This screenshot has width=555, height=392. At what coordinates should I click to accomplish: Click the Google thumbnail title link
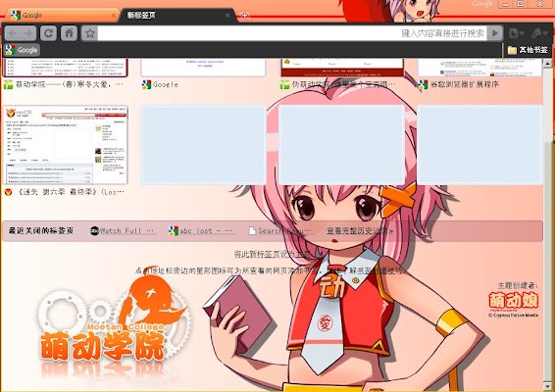click(x=166, y=85)
